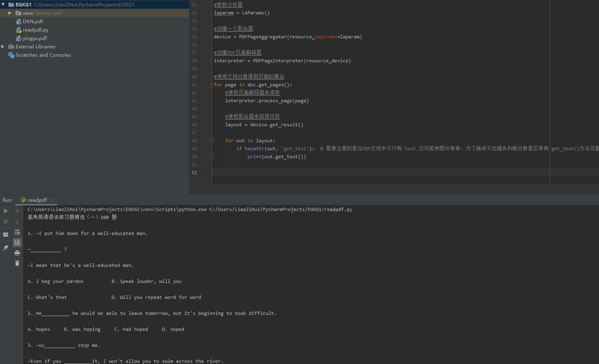Expand External Libraries

click(x=3, y=46)
